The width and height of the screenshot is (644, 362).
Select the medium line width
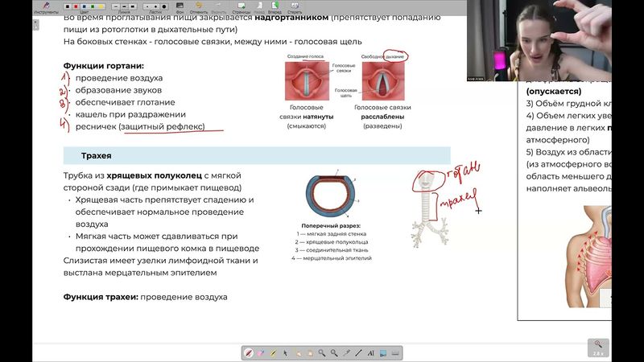(124, 6)
